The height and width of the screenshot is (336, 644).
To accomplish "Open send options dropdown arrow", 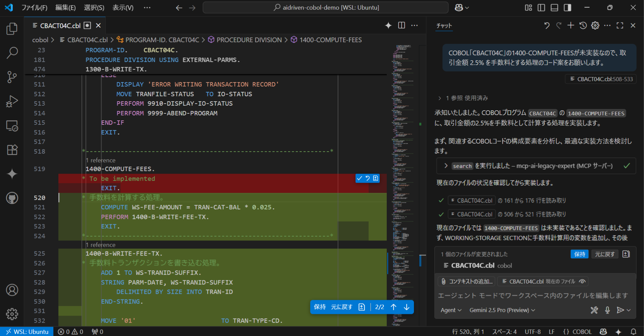I will 629,310.
